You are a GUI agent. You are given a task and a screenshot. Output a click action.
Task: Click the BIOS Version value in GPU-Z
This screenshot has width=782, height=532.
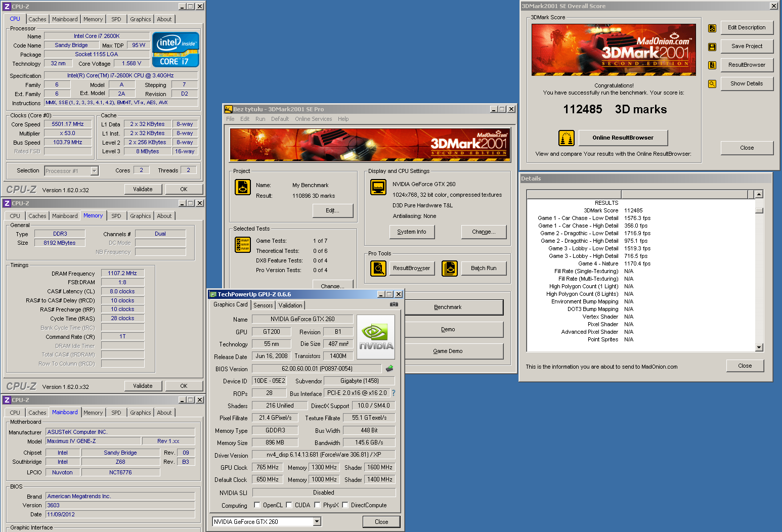coord(317,369)
